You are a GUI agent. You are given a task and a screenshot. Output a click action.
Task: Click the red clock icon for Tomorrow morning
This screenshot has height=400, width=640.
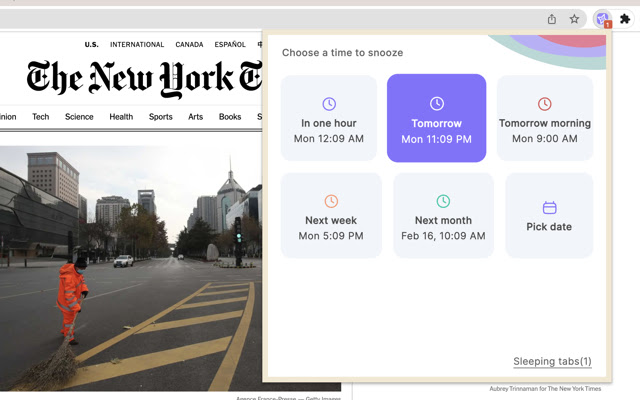point(544,104)
